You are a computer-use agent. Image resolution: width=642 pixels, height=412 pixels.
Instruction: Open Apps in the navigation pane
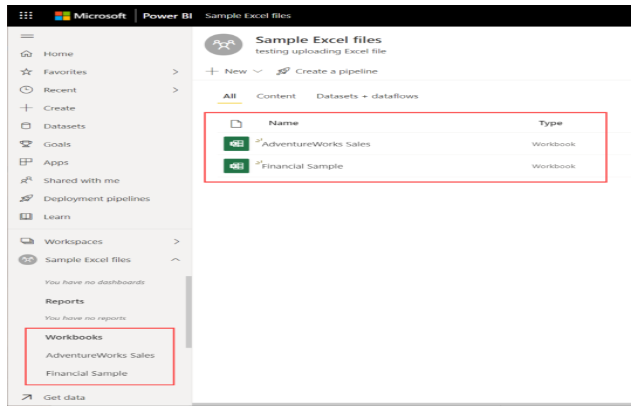(x=56, y=162)
